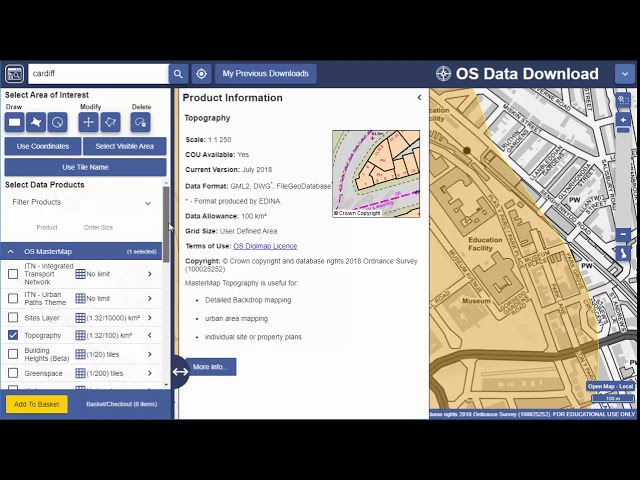Click the map zoom-in plus button
The image size is (640, 480).
[623, 120]
